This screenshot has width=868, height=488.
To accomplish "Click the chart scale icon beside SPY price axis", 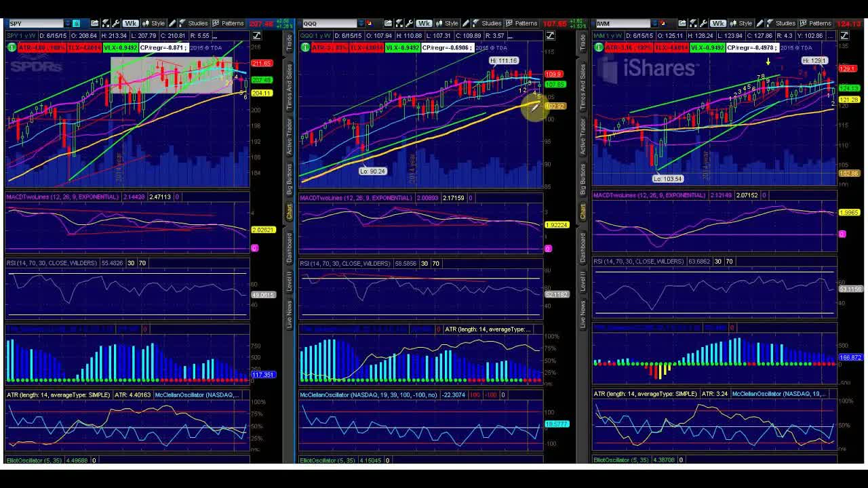I will 257,35.
